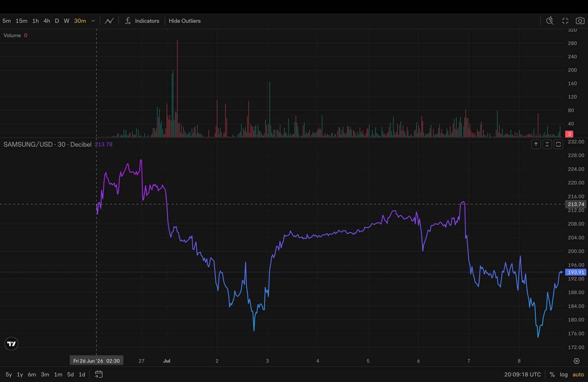Click the 172.00 price scale label
This screenshot has width=588, height=382.
(576, 347)
